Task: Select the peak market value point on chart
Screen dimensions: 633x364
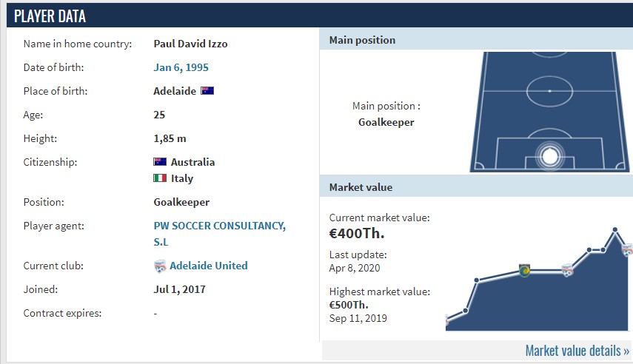Action: (x=614, y=229)
